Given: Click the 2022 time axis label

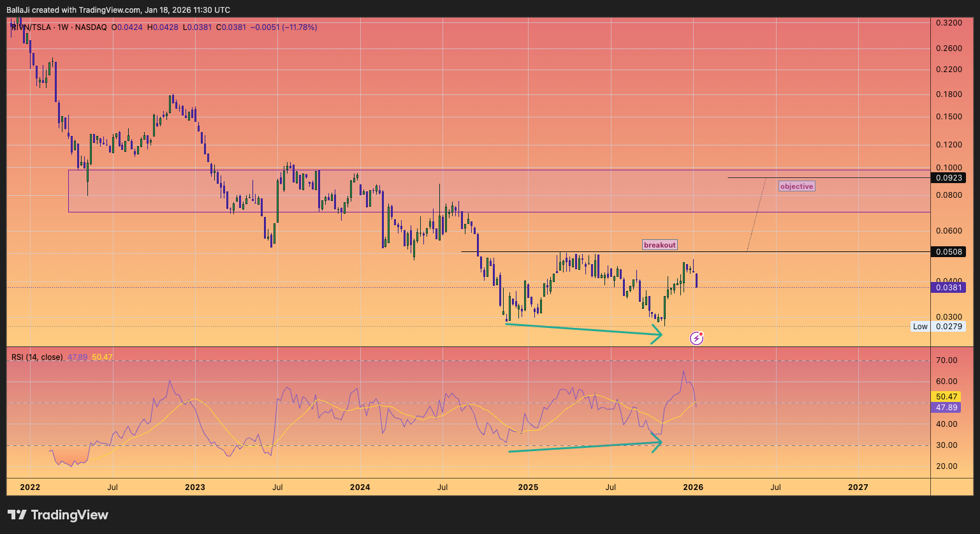Looking at the screenshot, I should [30, 487].
